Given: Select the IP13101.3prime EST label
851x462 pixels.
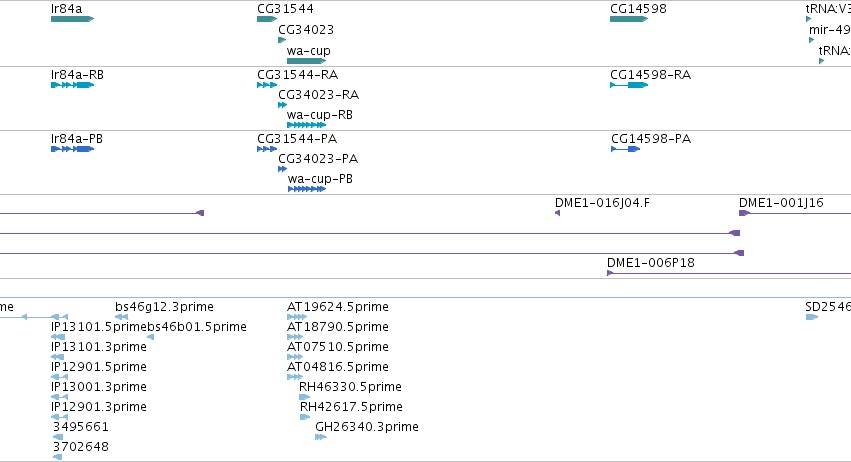Looking at the screenshot, I should pyautogui.click(x=99, y=346).
